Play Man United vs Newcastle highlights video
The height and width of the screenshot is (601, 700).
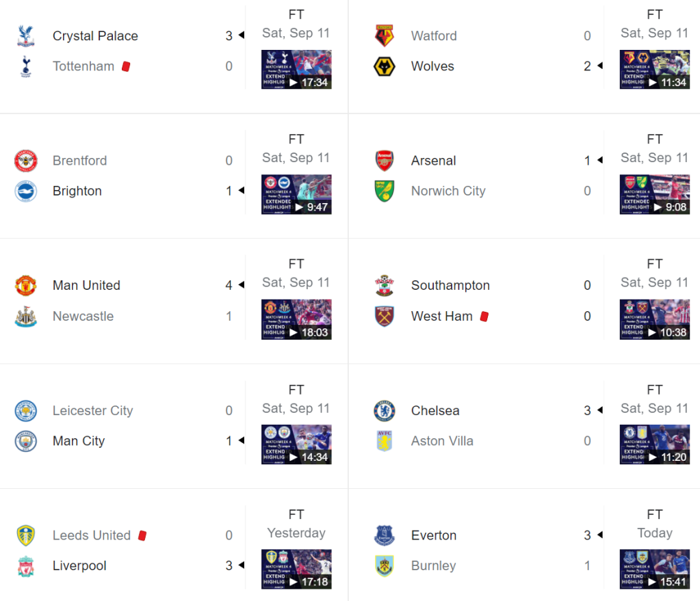[296, 319]
